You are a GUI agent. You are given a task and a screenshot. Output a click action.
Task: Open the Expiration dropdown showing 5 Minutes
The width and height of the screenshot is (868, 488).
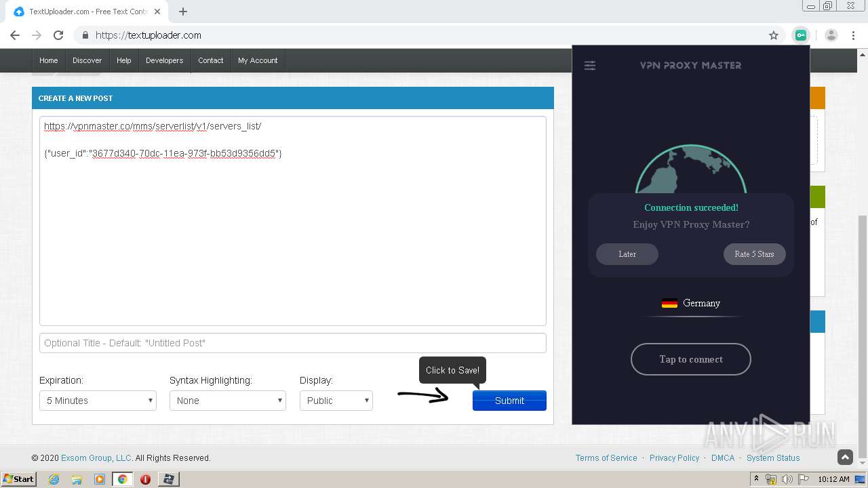click(x=98, y=401)
